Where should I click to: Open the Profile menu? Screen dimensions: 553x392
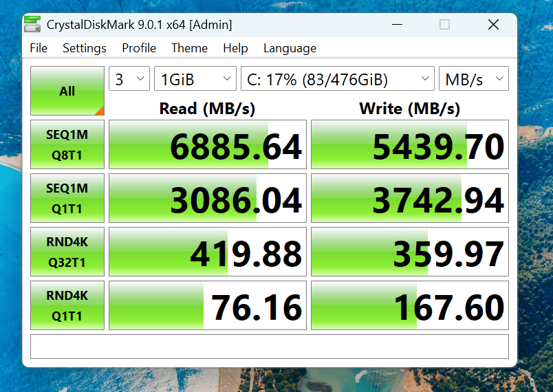139,48
